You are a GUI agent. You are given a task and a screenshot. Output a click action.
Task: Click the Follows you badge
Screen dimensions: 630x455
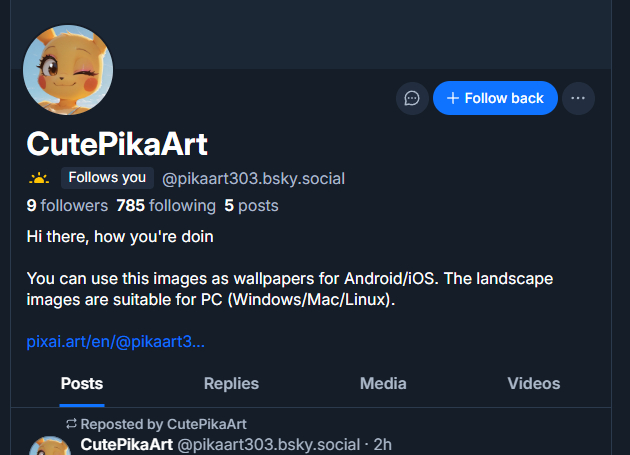coord(107,178)
